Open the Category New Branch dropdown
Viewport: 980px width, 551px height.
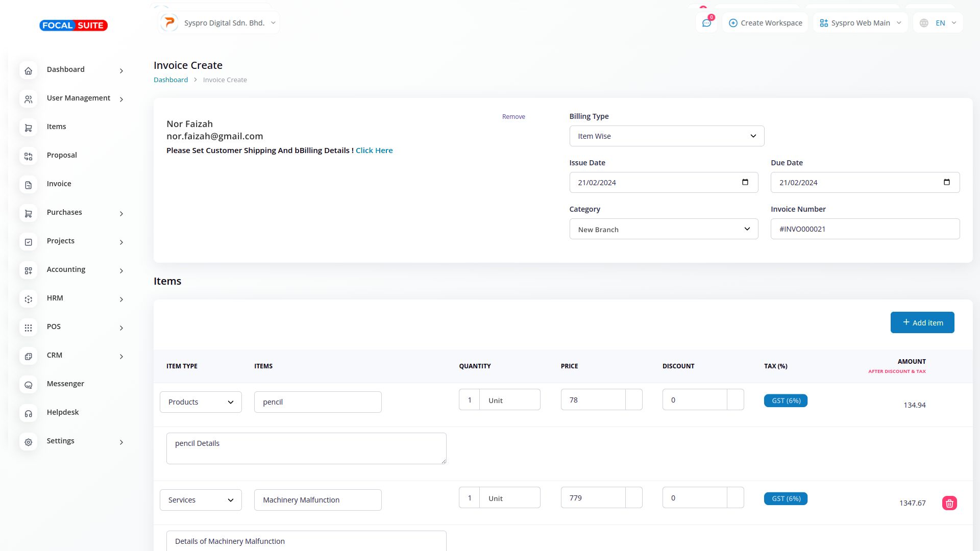coord(664,229)
